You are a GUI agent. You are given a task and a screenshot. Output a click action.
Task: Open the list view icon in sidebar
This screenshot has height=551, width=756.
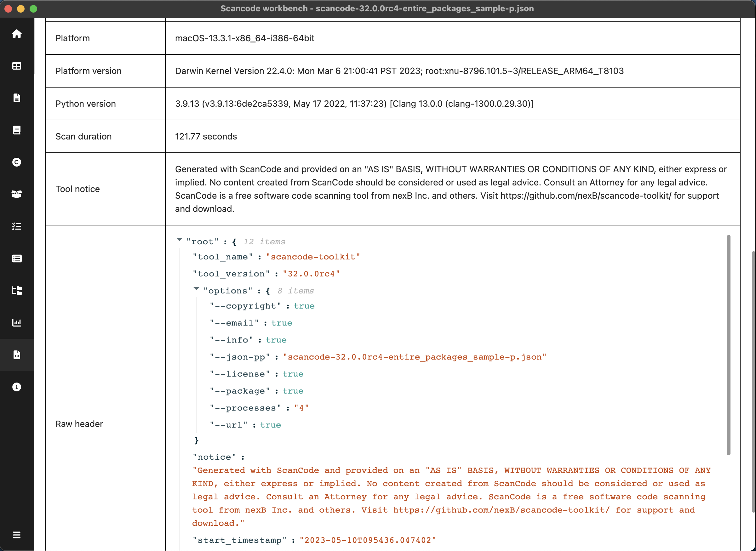click(17, 258)
